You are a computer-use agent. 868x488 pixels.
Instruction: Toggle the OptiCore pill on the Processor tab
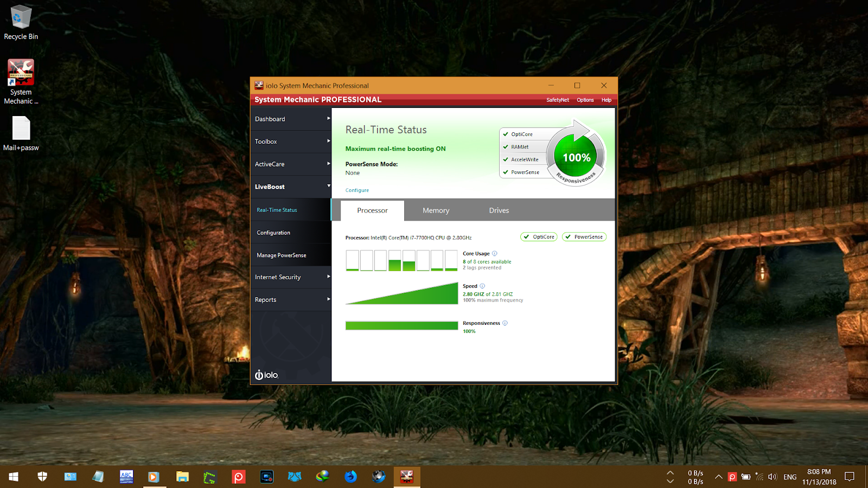[539, 237]
